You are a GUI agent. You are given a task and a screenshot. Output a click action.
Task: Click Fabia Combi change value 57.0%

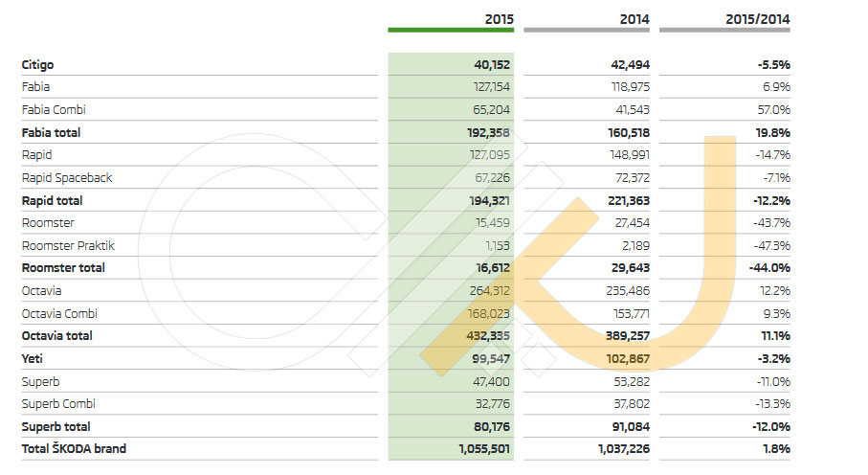[x=774, y=110]
